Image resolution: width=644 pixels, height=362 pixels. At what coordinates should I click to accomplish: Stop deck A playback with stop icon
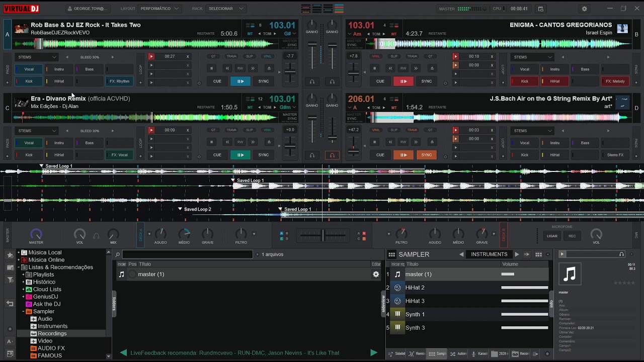[212, 68]
